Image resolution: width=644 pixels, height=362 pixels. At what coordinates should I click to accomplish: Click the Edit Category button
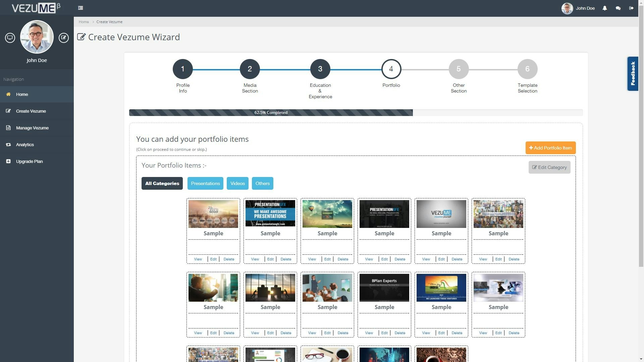tap(549, 167)
